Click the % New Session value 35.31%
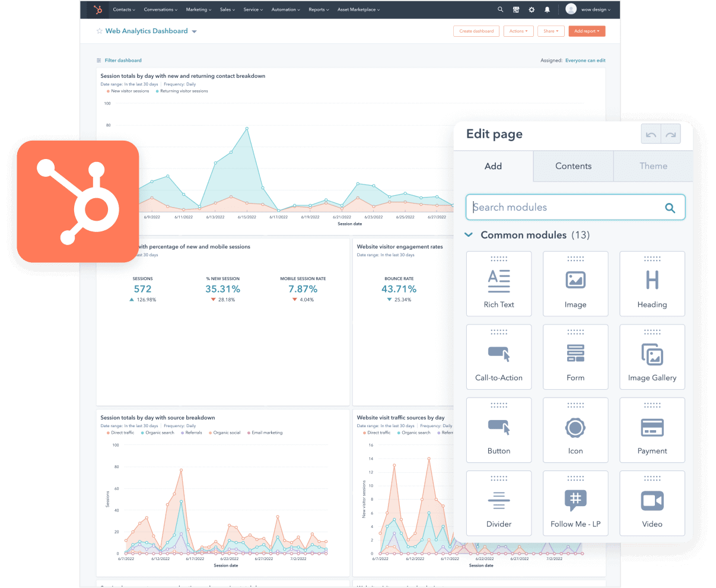The width and height of the screenshot is (716, 588). pos(223,289)
